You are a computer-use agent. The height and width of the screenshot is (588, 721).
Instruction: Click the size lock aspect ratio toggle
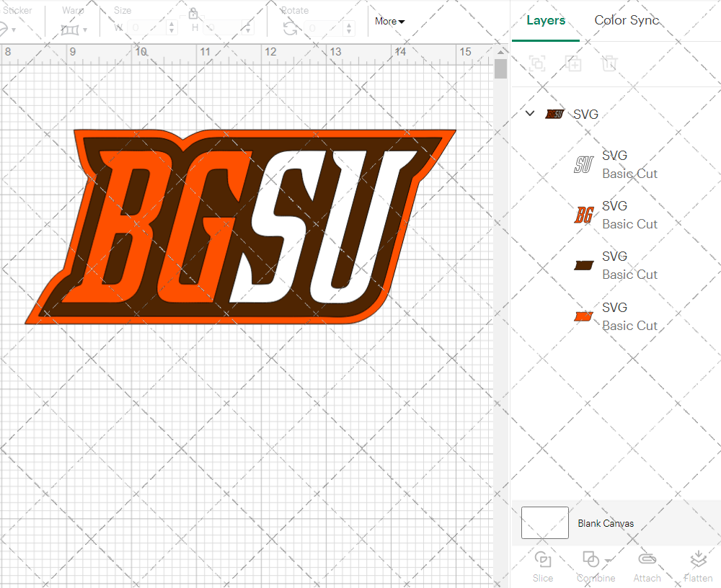pyautogui.click(x=193, y=13)
